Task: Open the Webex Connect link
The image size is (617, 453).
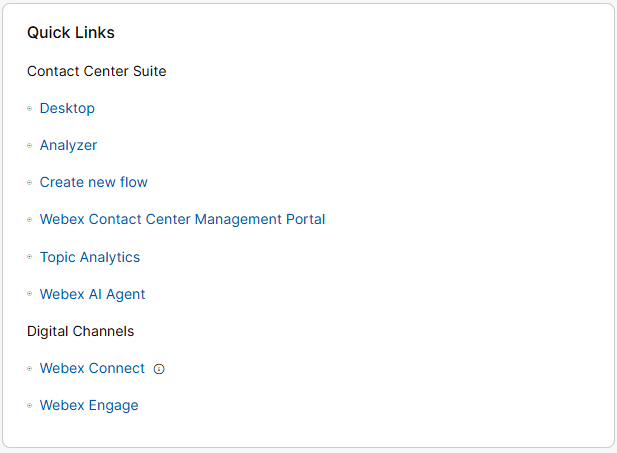Action: click(92, 368)
